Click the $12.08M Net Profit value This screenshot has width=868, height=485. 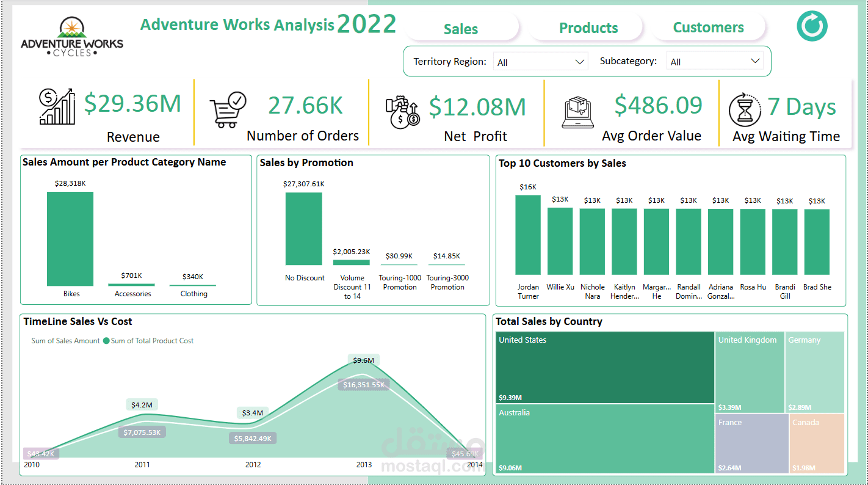[x=477, y=107]
